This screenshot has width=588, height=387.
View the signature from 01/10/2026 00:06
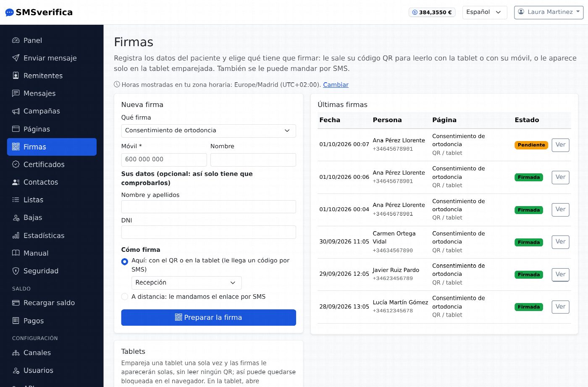click(x=560, y=177)
